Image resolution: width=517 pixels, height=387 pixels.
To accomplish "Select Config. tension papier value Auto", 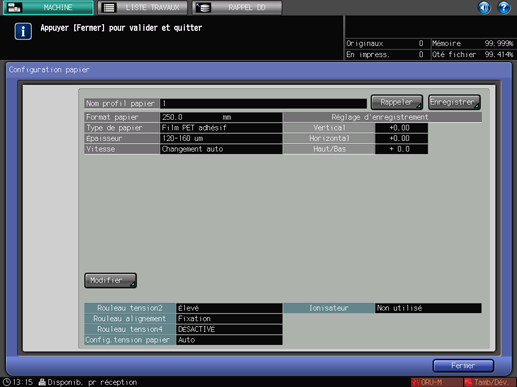I will [x=229, y=340].
